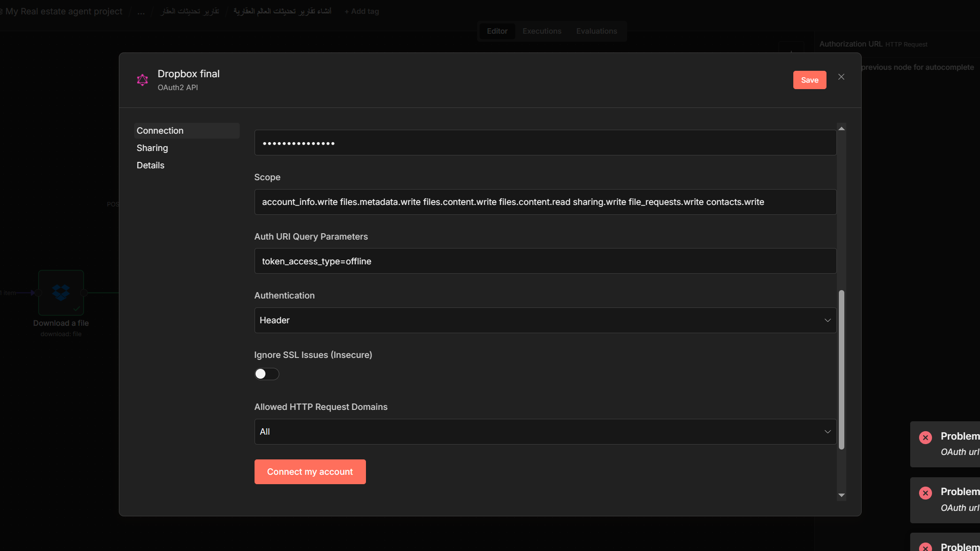Click the OAuth2 credential logo icon
This screenshot has height=551, width=980.
coord(142,80)
